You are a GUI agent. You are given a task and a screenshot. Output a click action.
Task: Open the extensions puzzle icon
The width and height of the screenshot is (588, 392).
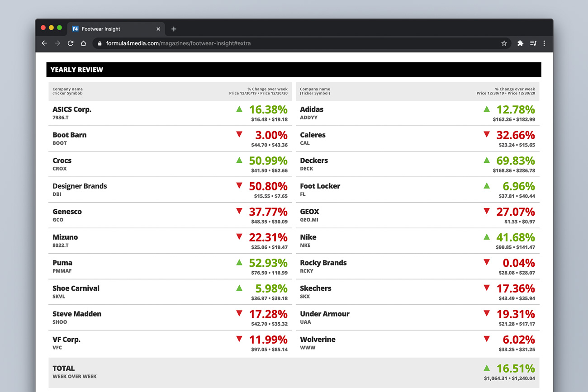point(520,43)
